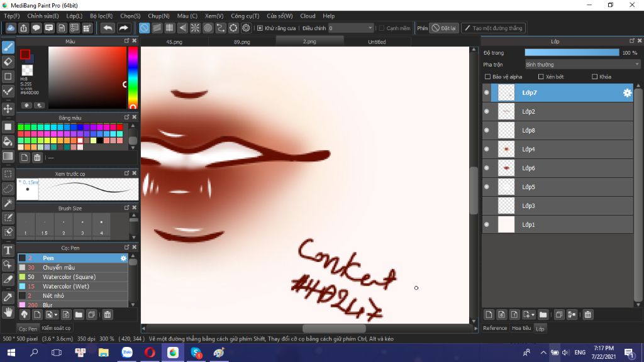Hide the Lớp7 layer

click(487, 93)
